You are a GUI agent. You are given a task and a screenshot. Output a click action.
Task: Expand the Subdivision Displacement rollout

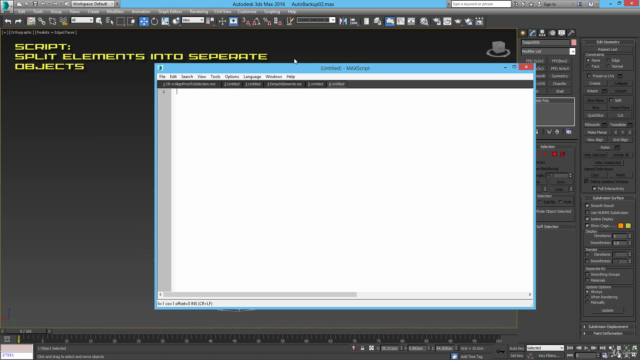(608, 327)
